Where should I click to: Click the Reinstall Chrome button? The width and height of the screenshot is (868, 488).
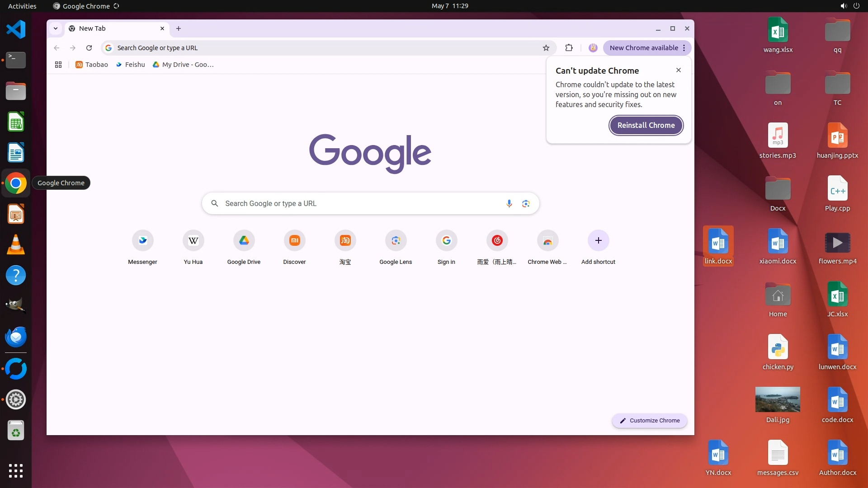click(646, 125)
